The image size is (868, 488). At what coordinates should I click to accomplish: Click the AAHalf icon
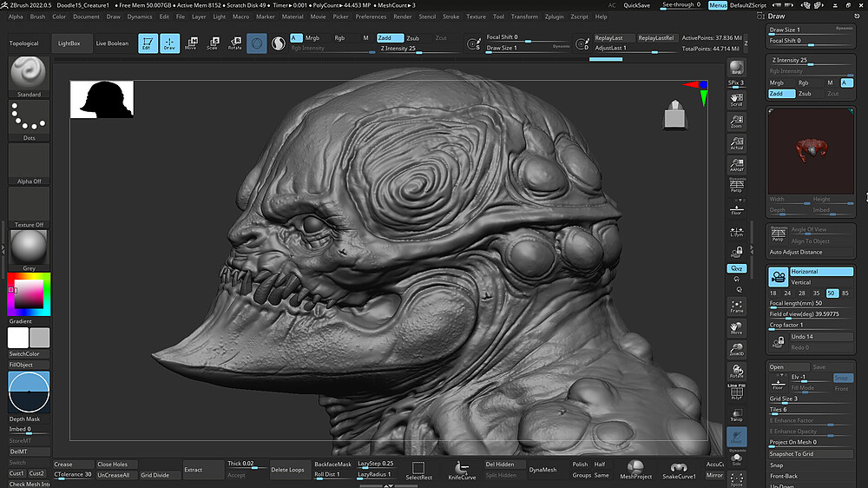[736, 164]
